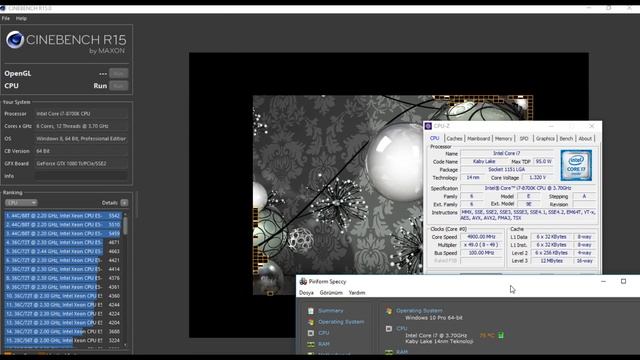Switch to the Mainboard tab in CPU-Z
Image resolution: width=640 pixels, height=360 pixels.
(478, 139)
